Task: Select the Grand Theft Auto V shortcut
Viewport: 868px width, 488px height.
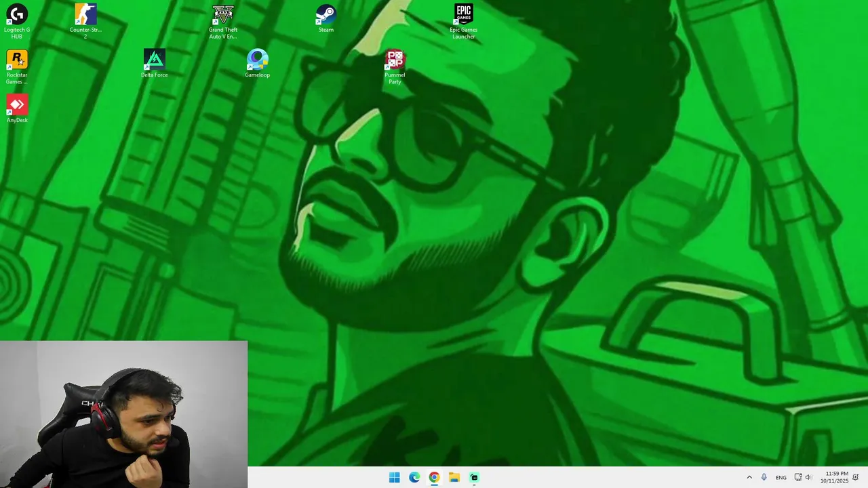Action: pyautogui.click(x=223, y=21)
